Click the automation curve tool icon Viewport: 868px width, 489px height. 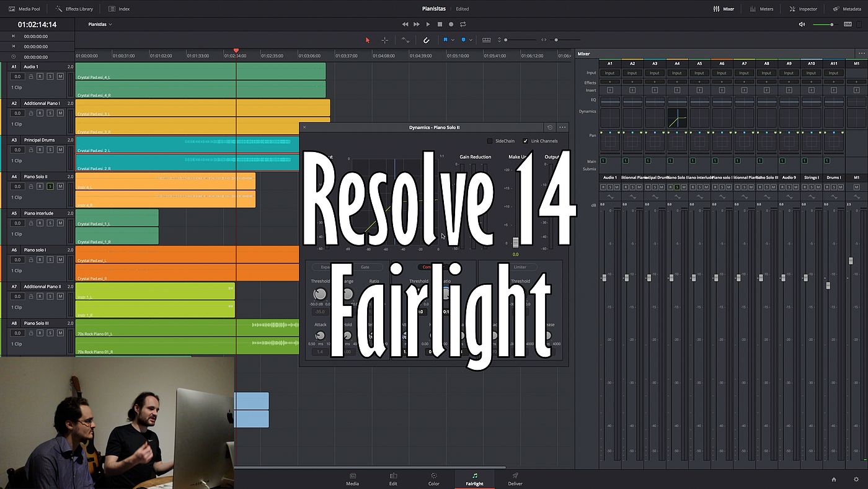pyautogui.click(x=405, y=40)
